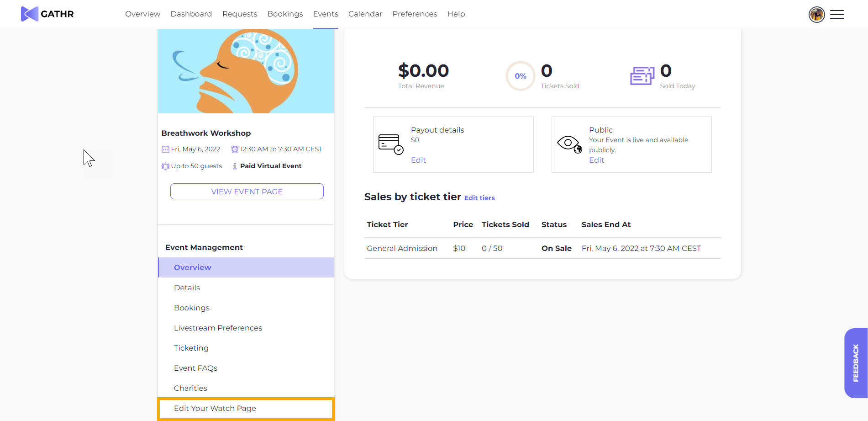The width and height of the screenshot is (868, 421).
Task: Click the payout details card icon
Action: click(391, 144)
